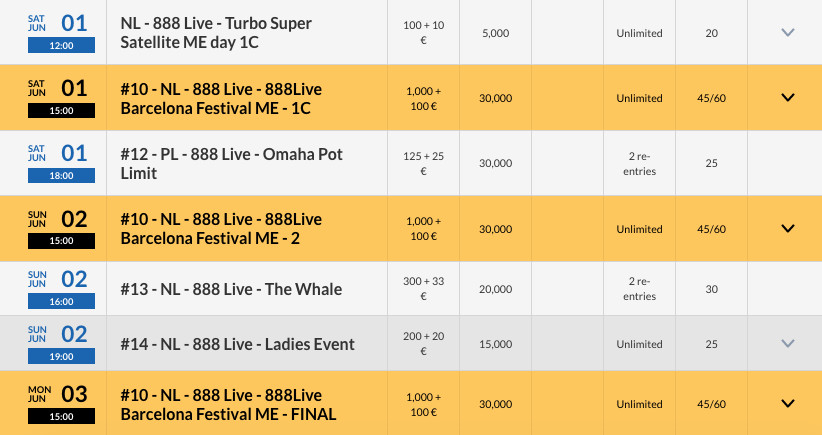Click the 15,000 starting stack for Ladies Event
Screen dimensions: 822x435
[x=495, y=344]
